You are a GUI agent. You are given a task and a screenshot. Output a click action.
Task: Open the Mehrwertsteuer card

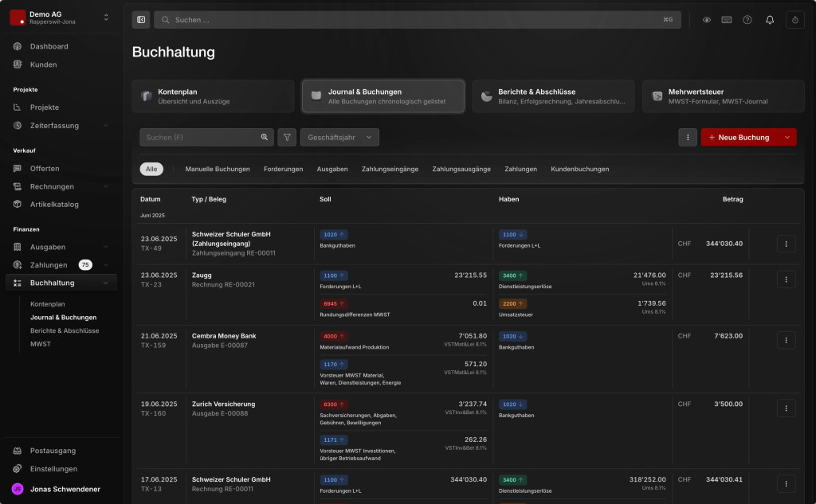pyautogui.click(x=724, y=96)
